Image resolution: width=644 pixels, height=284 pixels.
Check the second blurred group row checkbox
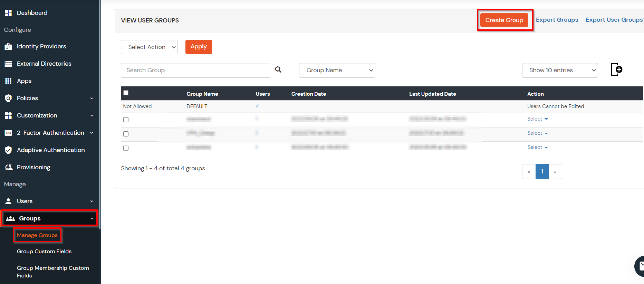coord(126,134)
